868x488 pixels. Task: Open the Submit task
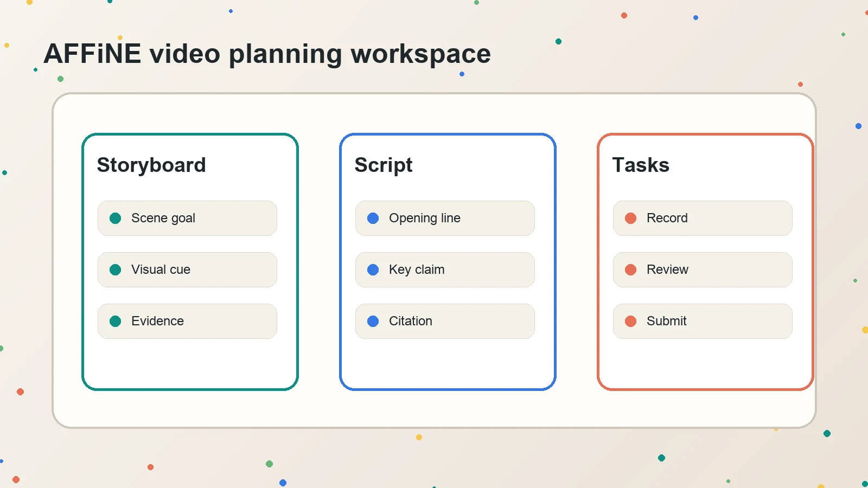pos(703,321)
